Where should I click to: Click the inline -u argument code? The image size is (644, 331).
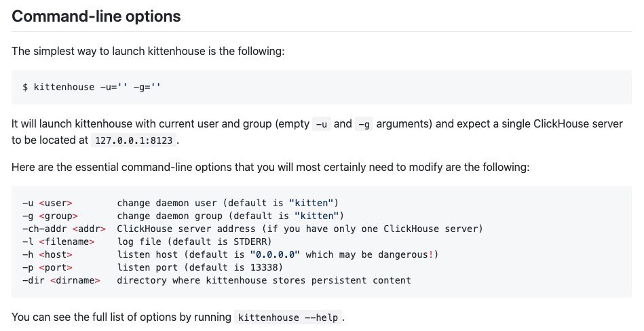coord(322,124)
